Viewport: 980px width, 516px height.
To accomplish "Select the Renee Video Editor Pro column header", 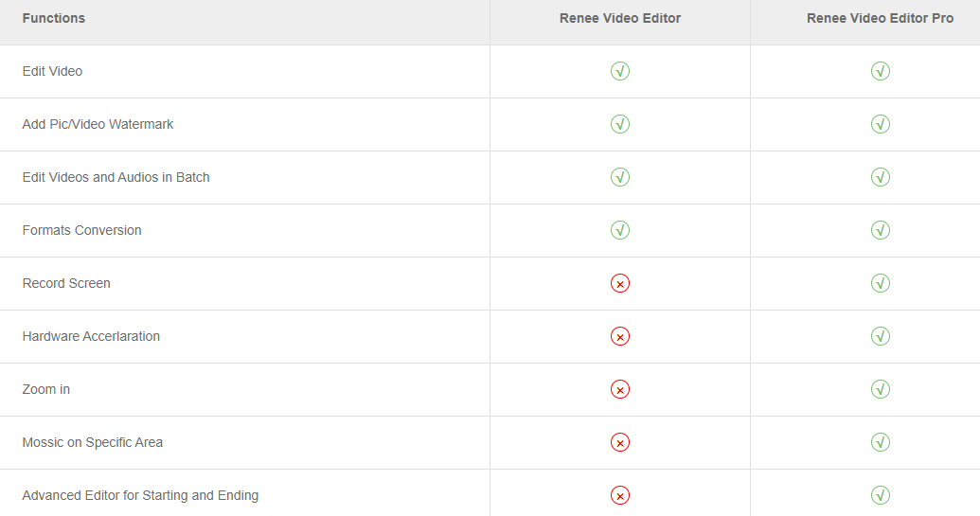I will [880, 19].
